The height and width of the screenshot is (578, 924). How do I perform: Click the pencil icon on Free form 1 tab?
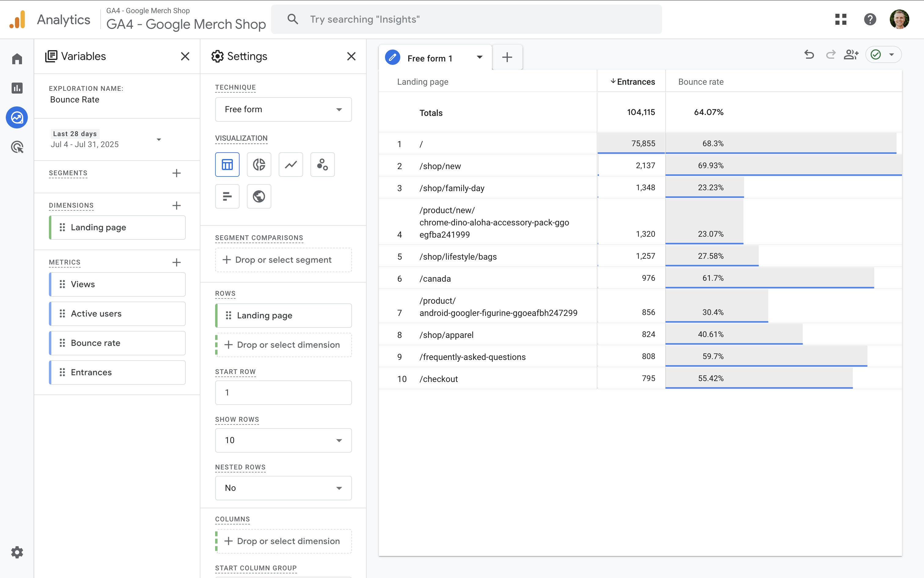coord(393,58)
